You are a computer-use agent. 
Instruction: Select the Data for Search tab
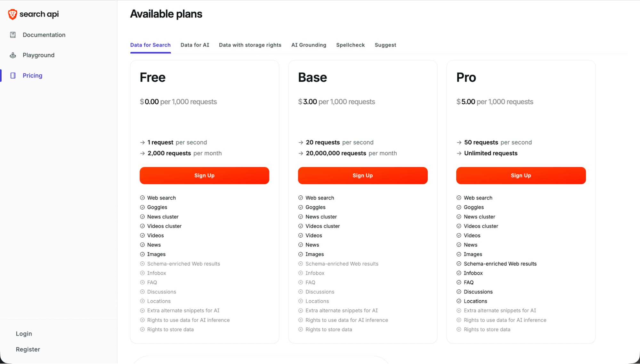point(150,45)
